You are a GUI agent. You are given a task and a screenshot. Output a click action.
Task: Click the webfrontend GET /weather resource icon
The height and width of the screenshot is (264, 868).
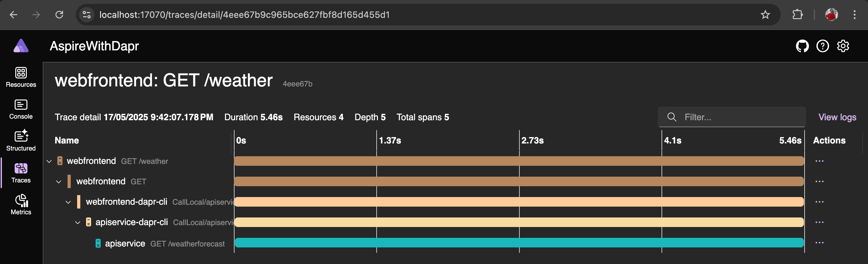pos(60,161)
